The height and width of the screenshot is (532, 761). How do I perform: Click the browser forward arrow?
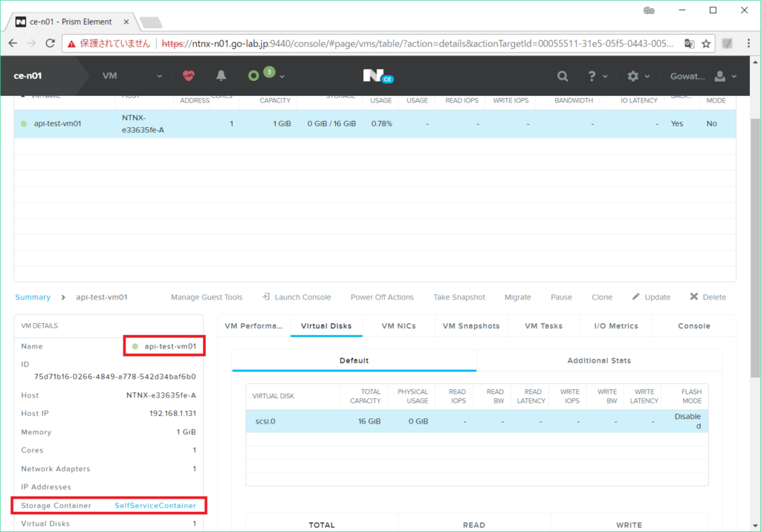click(31, 43)
